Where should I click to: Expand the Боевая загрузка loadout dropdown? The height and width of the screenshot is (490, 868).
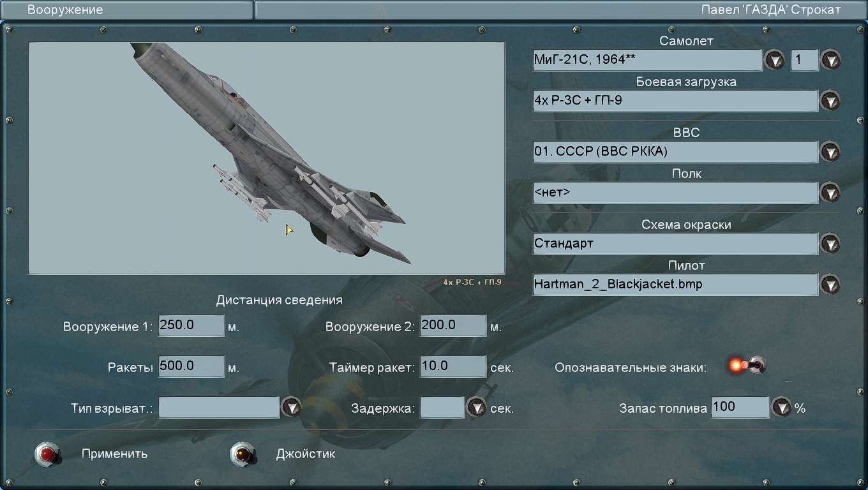click(830, 101)
